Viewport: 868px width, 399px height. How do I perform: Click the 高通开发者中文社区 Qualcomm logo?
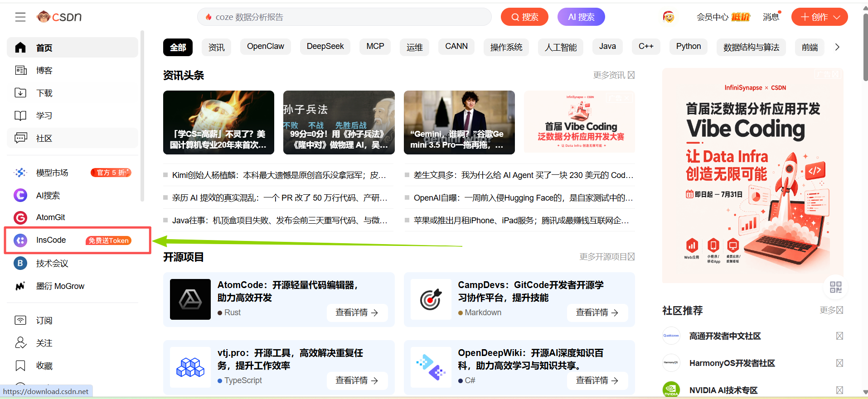click(671, 336)
